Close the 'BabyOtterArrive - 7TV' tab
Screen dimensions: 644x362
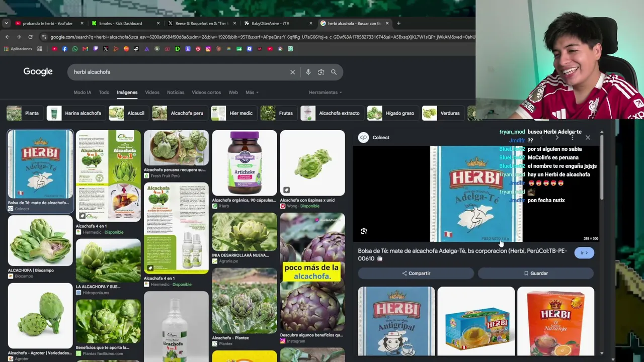pyautogui.click(x=311, y=23)
